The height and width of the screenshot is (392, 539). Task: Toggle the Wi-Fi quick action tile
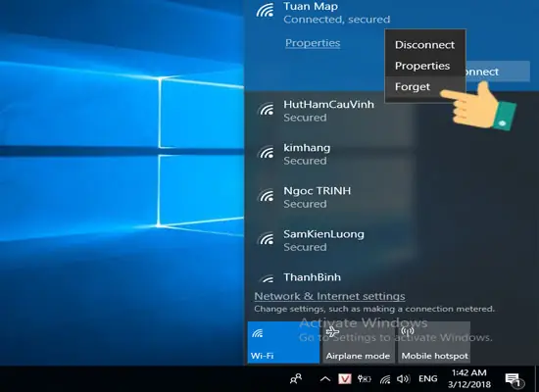tap(283, 342)
